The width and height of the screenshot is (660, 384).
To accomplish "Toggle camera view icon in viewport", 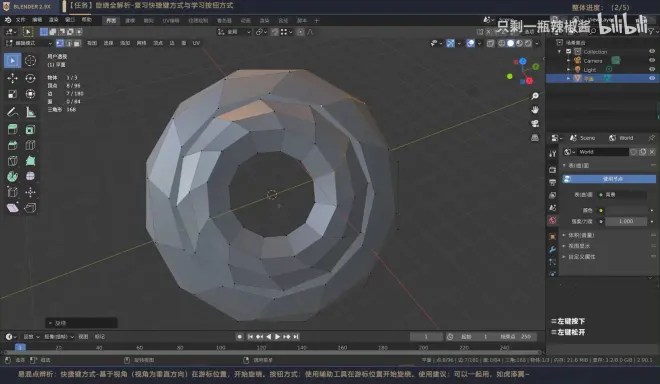I will click(535, 123).
